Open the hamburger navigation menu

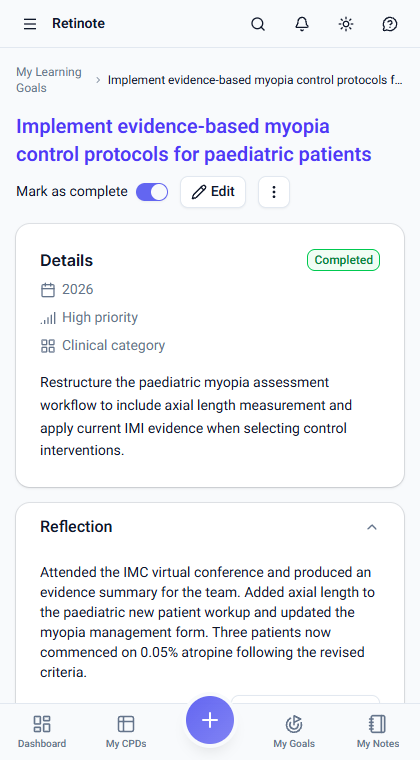pyautogui.click(x=30, y=24)
